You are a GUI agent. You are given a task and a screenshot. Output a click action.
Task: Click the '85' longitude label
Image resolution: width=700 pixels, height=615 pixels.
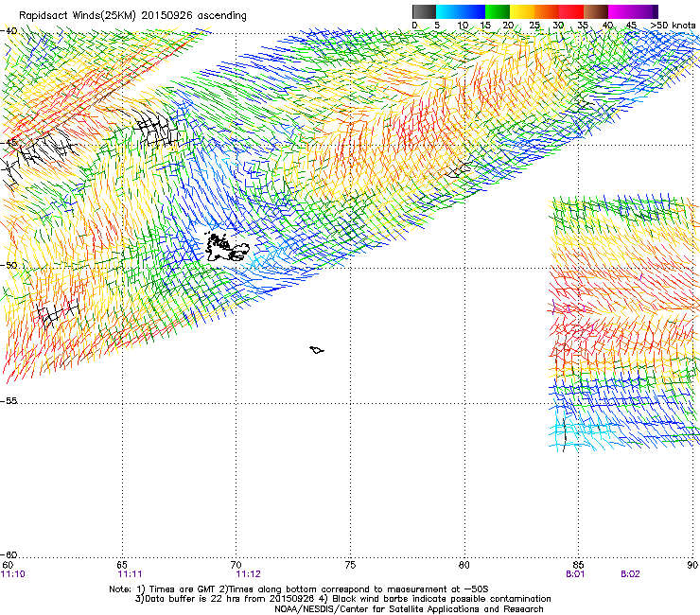pos(578,565)
